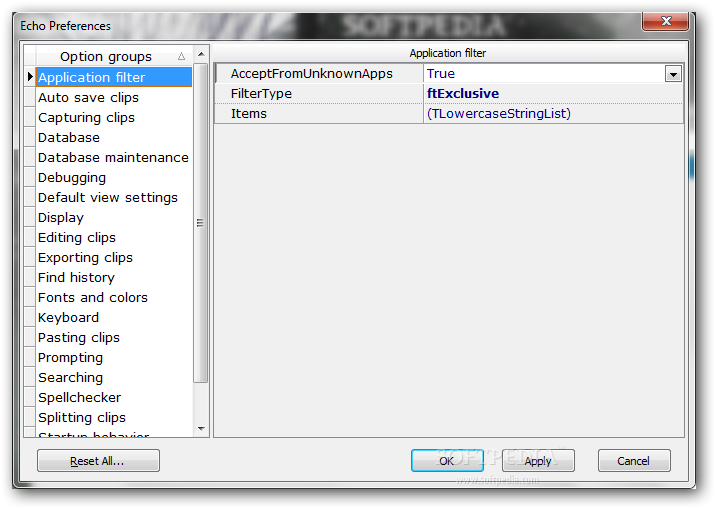
Task: Choose the Splitting clips group
Action: 114,418
